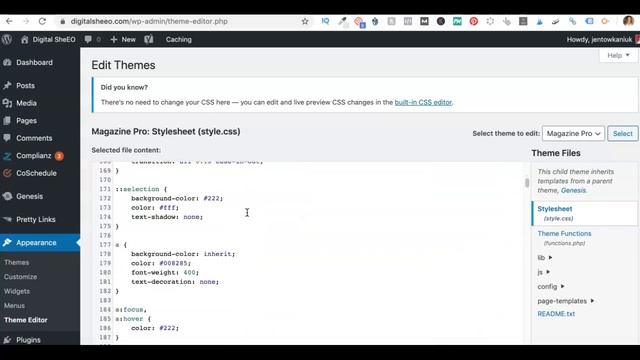
Task: Click the Comments icon in sidebar
Action: (x=7, y=138)
